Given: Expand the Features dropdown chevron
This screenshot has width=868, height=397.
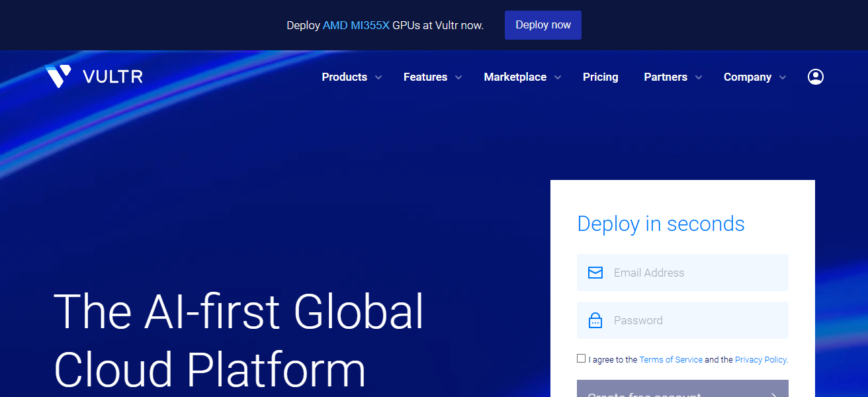Looking at the screenshot, I should [x=458, y=77].
